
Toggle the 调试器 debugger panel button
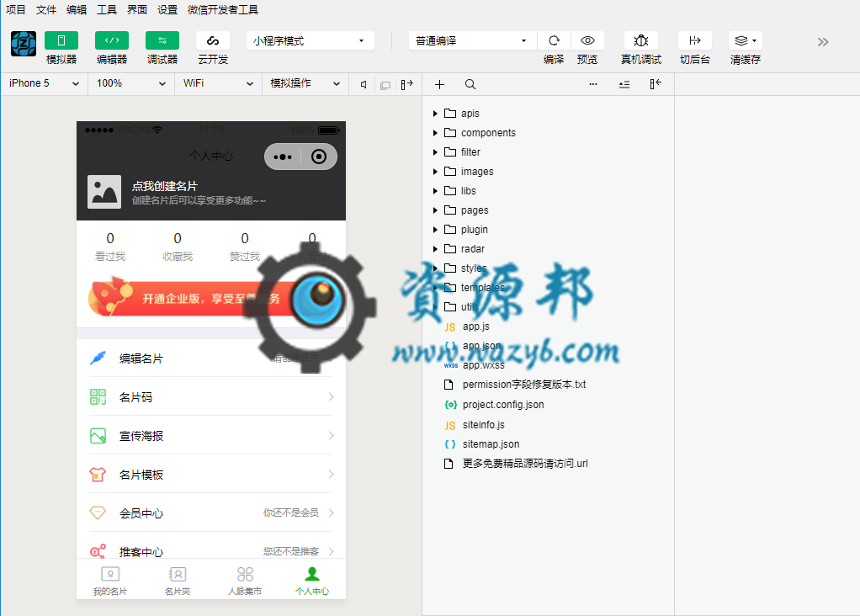coord(162,40)
